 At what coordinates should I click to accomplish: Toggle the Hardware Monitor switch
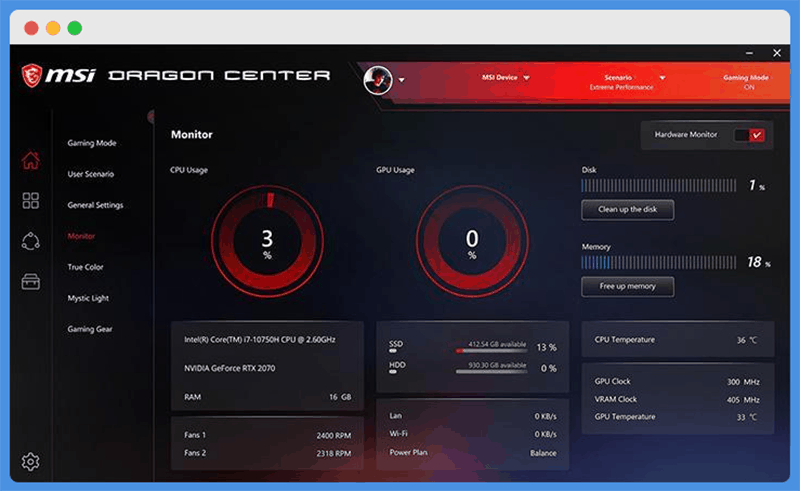pos(749,135)
